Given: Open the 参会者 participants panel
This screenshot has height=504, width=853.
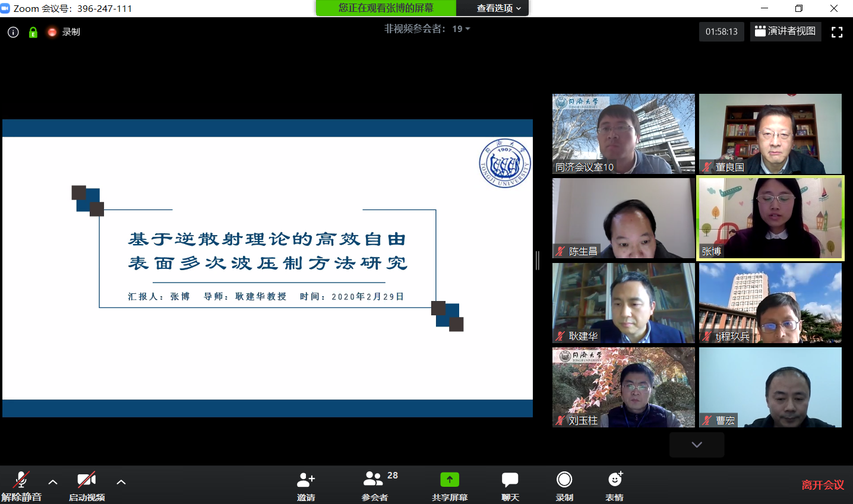Looking at the screenshot, I should pyautogui.click(x=375, y=485).
